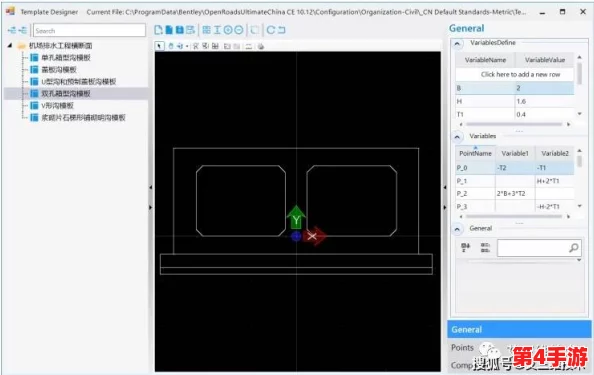Select the P_0 point row
The width and height of the screenshot is (594, 375).
click(x=515, y=168)
